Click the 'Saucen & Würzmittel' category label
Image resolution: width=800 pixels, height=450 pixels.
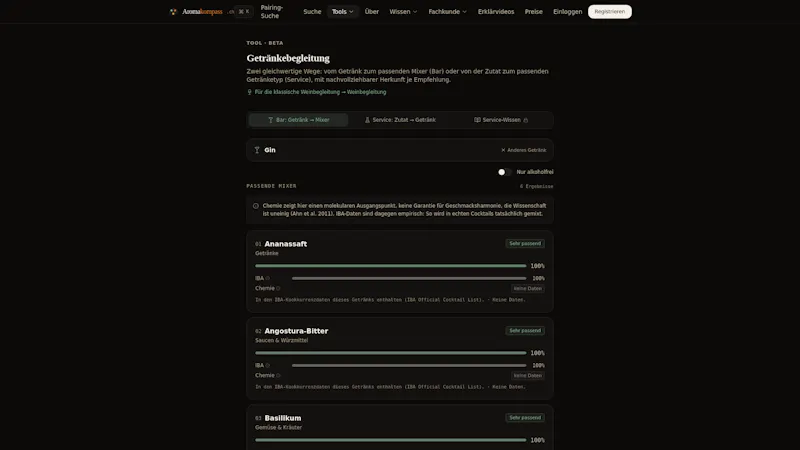coord(282,341)
